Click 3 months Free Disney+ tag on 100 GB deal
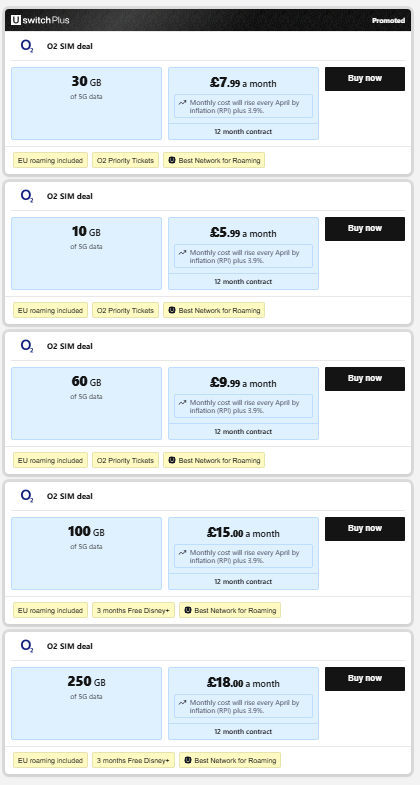 pyautogui.click(x=133, y=610)
